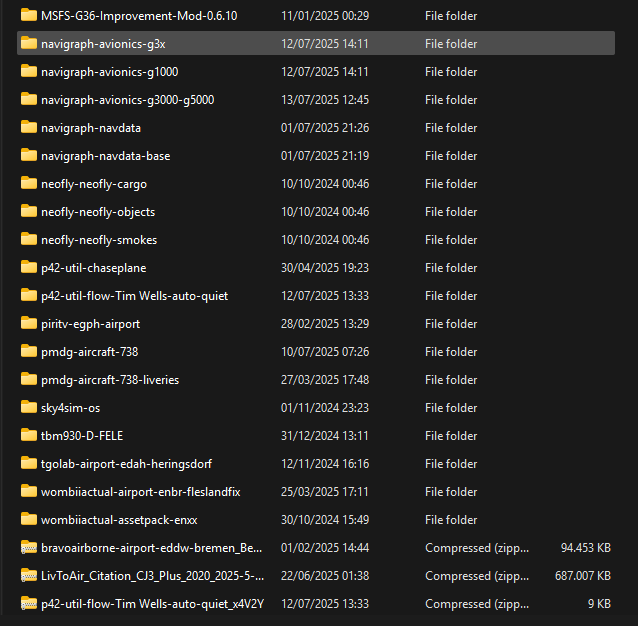Click the date 12/11/2024 16:16
Viewport: 638px width, 626px height.
(325, 464)
